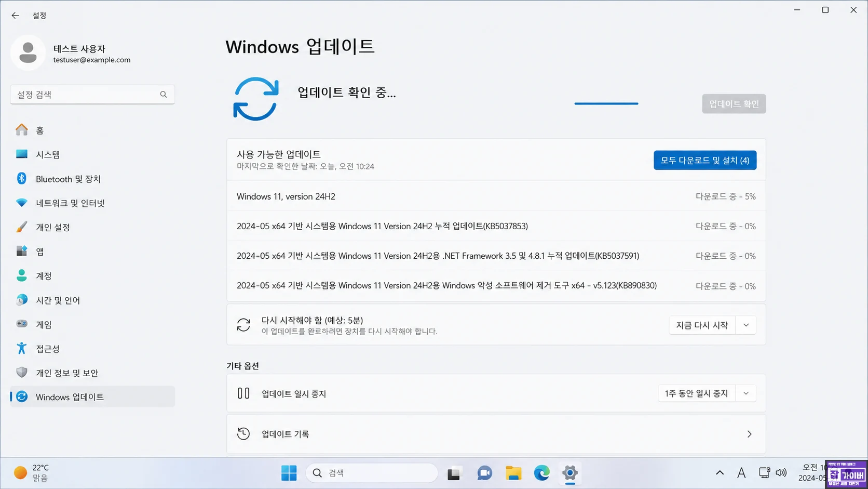This screenshot has height=489, width=868.
Task: Click the large blue sync icon
Action: coord(256,99)
